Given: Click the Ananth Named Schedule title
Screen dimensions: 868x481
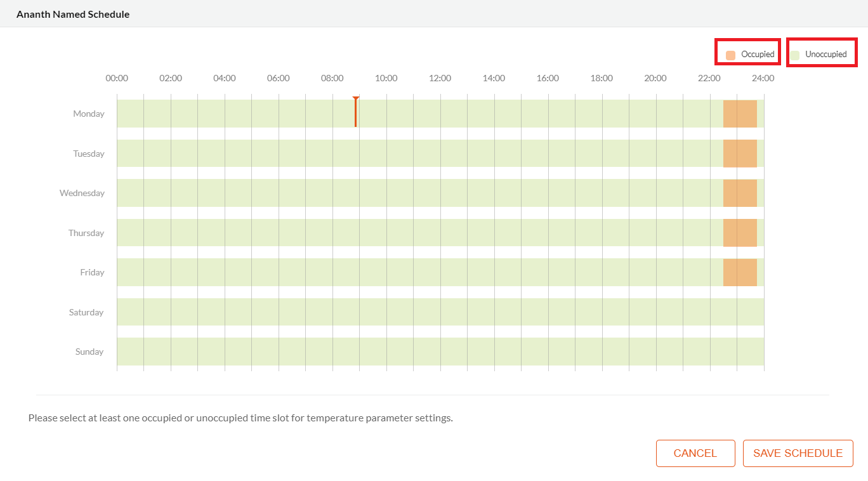Looking at the screenshot, I should (x=72, y=13).
